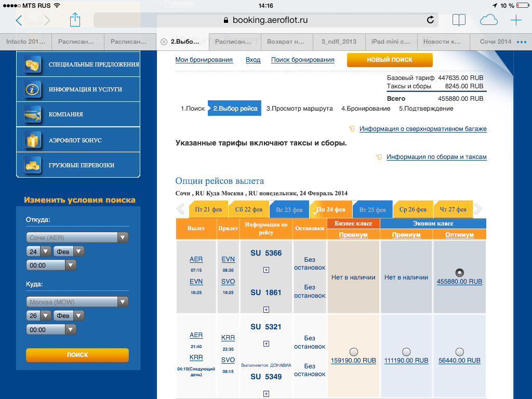Viewport: 532px width, 399px height.
Task: Reload the booking.aeroflot.ru page
Action: click(x=430, y=20)
